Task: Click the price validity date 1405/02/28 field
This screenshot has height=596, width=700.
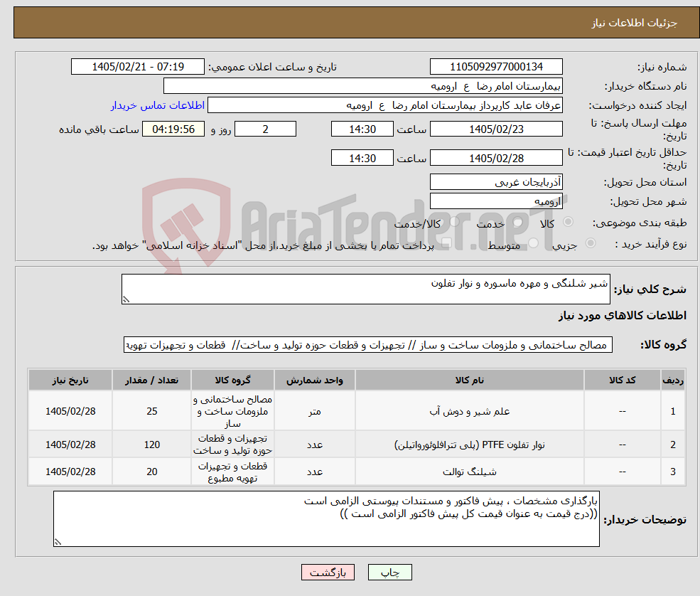Action: [496, 158]
